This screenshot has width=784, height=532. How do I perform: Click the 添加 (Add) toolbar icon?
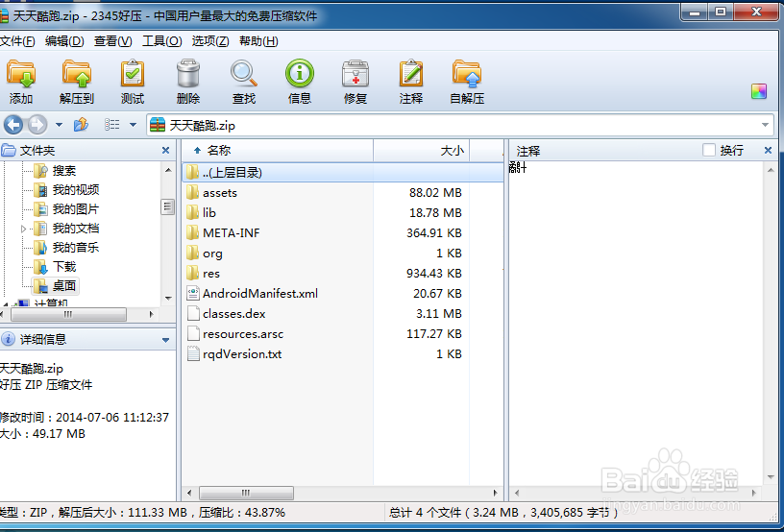[21, 82]
